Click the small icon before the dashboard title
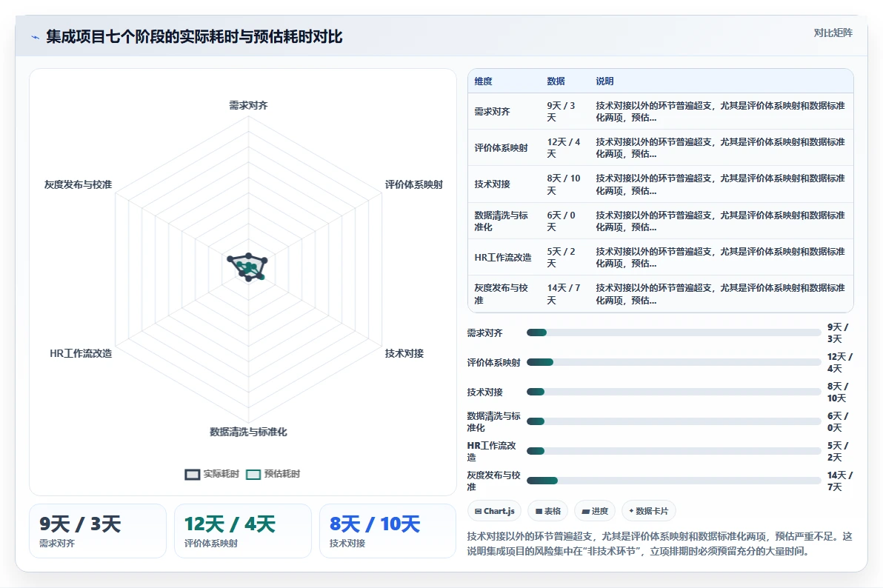Image resolution: width=883 pixels, height=588 pixels. click(x=35, y=37)
